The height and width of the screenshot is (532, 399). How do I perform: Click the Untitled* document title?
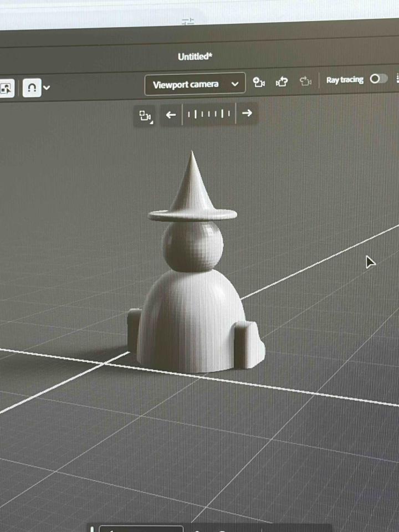[195, 57]
